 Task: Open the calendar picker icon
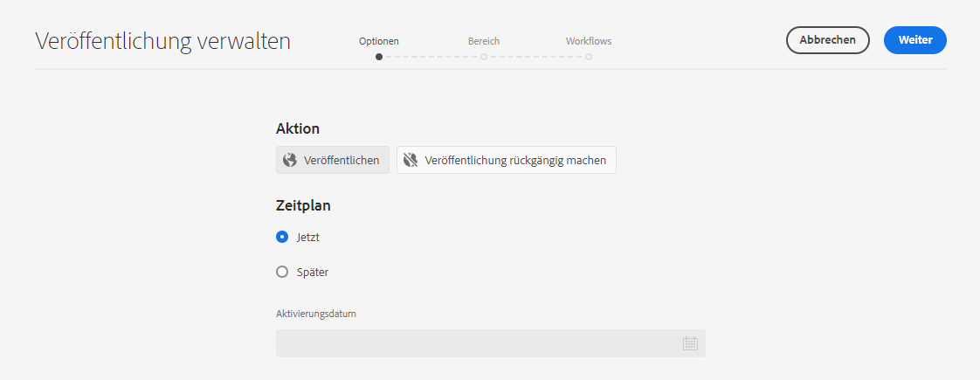coord(690,343)
